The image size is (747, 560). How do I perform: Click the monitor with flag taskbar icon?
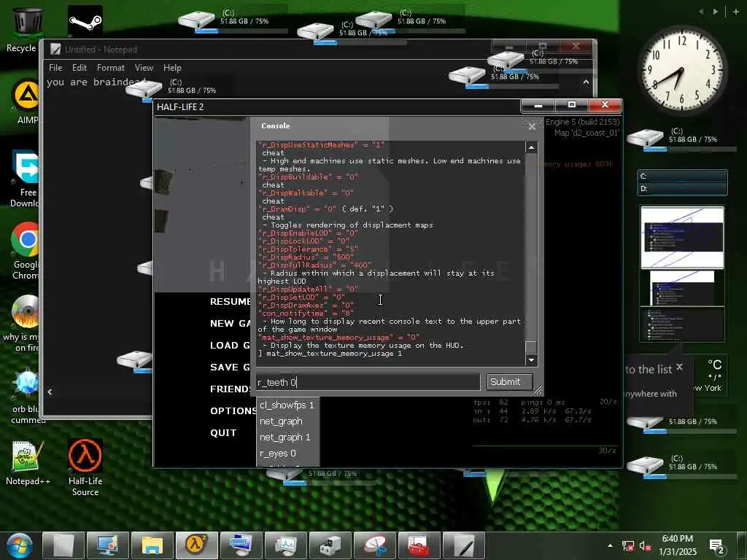tap(108, 545)
